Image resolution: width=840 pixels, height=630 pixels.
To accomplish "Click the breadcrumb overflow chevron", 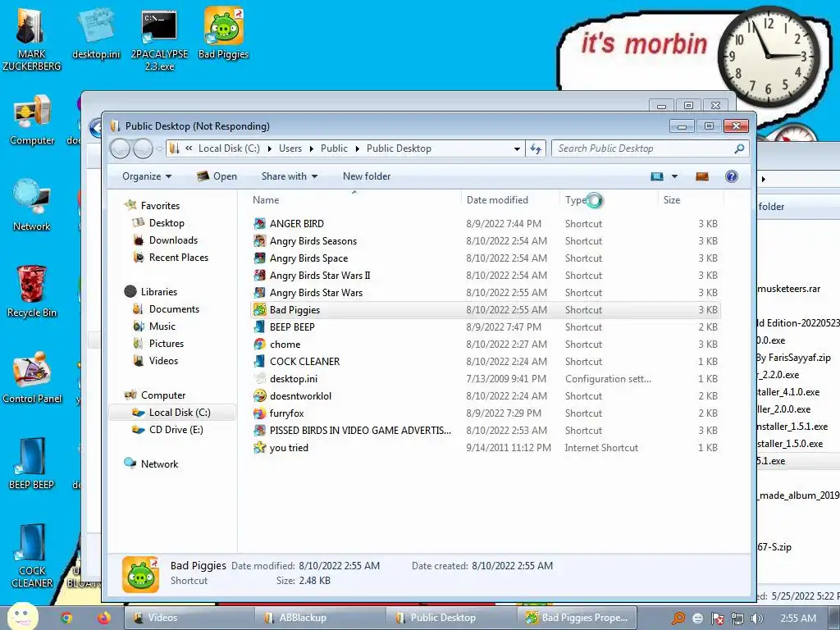I will point(189,148).
